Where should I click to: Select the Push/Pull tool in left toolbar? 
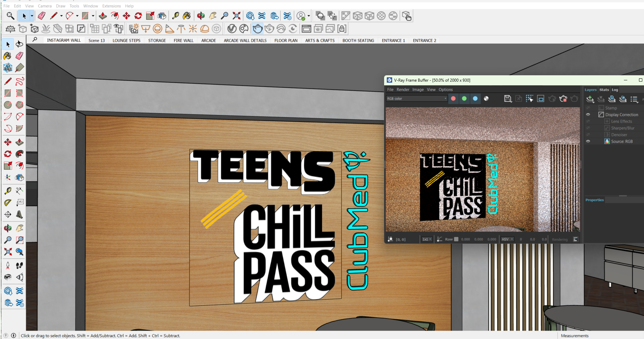point(19,142)
